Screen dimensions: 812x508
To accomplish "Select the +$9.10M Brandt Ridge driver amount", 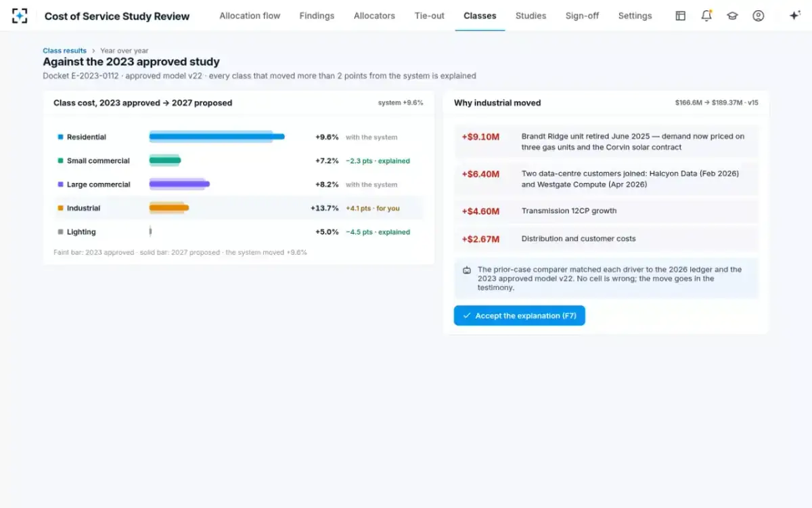I will (x=480, y=137).
